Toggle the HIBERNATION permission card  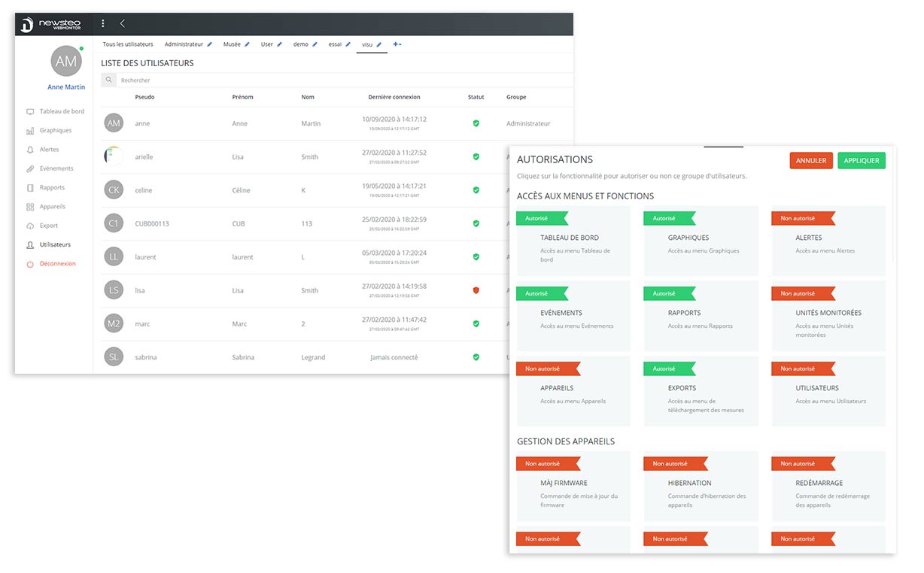click(701, 487)
